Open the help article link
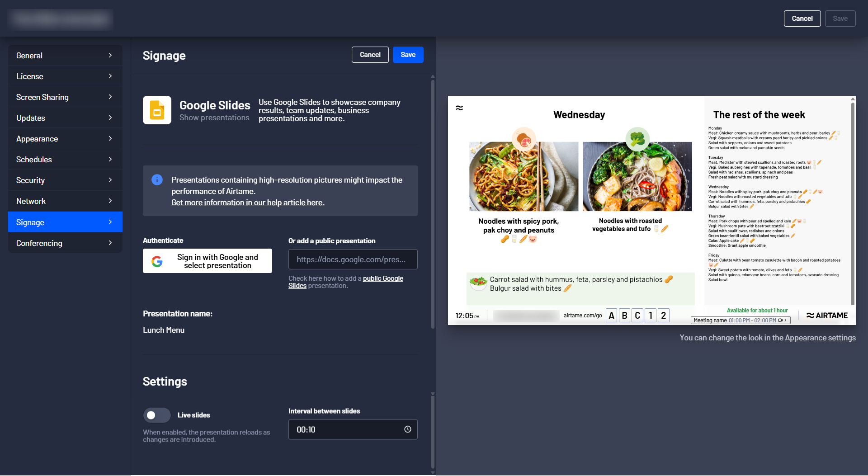The image size is (868, 476). [x=248, y=203]
